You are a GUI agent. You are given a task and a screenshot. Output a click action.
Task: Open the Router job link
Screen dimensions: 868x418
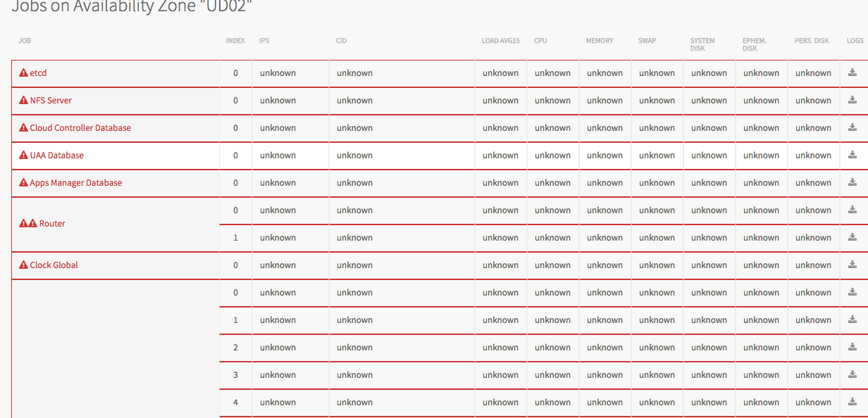click(x=52, y=224)
